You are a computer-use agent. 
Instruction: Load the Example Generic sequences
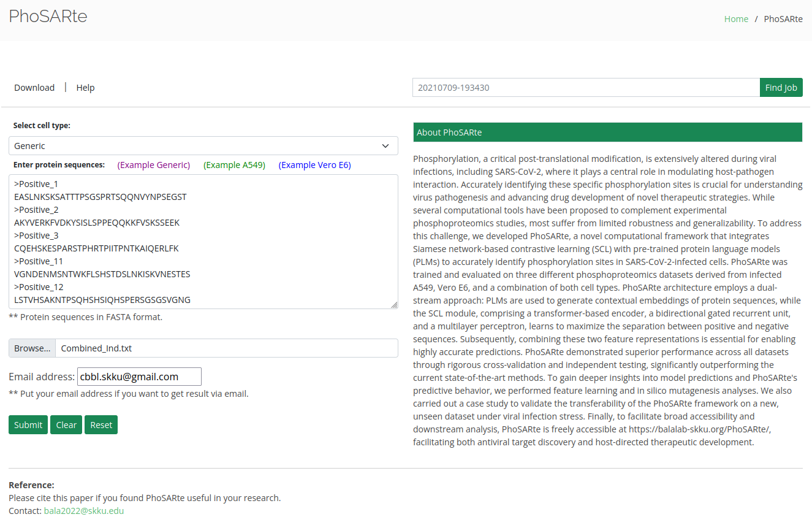tap(154, 165)
